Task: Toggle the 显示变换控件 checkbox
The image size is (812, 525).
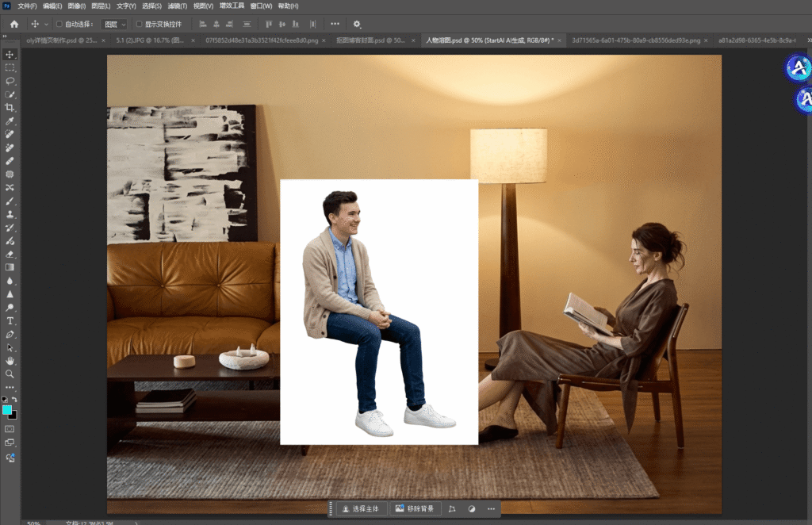Action: click(x=140, y=25)
